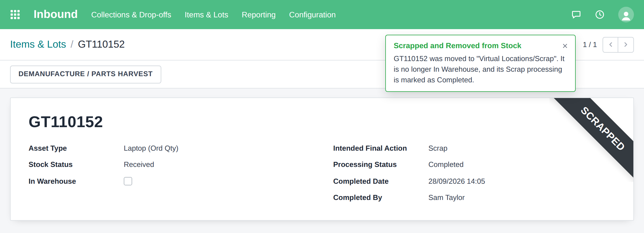Open the conversations chat bubble icon
This screenshot has height=233, width=644.
pos(576,15)
